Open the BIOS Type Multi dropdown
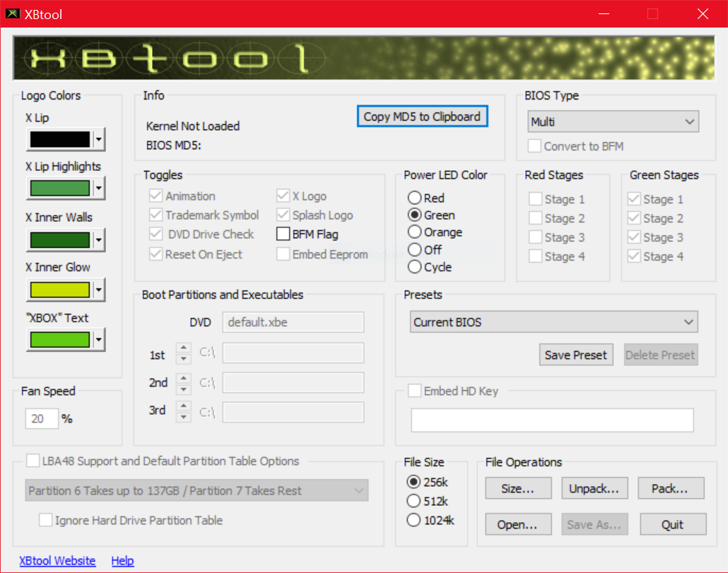This screenshot has height=573, width=728. [x=613, y=122]
